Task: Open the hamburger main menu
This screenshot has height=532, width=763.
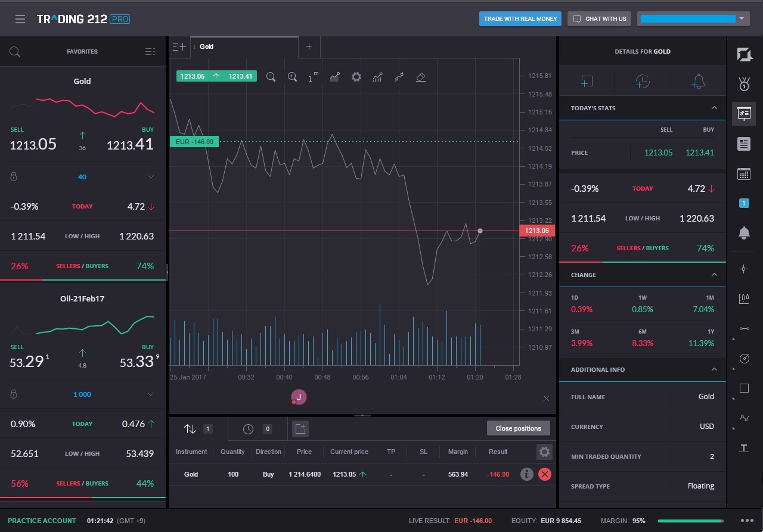Action: 20,19
